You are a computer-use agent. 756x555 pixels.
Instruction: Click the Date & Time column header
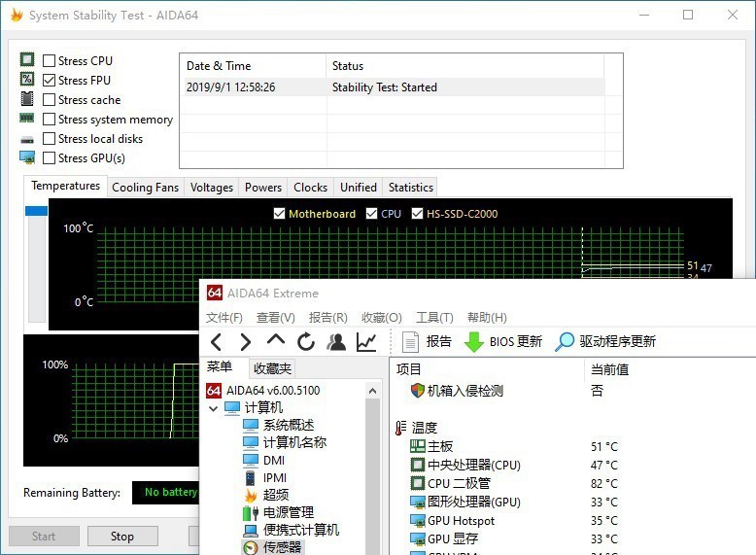click(x=254, y=66)
